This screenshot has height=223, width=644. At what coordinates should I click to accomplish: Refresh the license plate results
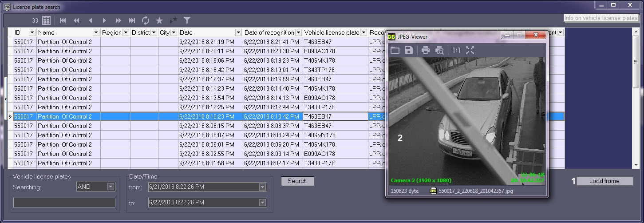pyautogui.click(x=146, y=20)
